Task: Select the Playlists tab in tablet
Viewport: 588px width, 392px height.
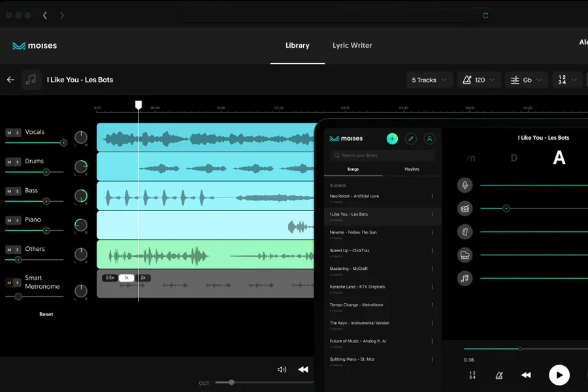Action: [412, 169]
